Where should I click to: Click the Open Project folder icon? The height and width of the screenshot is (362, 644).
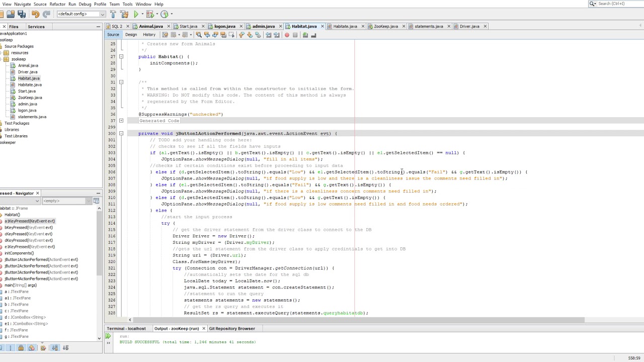[10, 14]
